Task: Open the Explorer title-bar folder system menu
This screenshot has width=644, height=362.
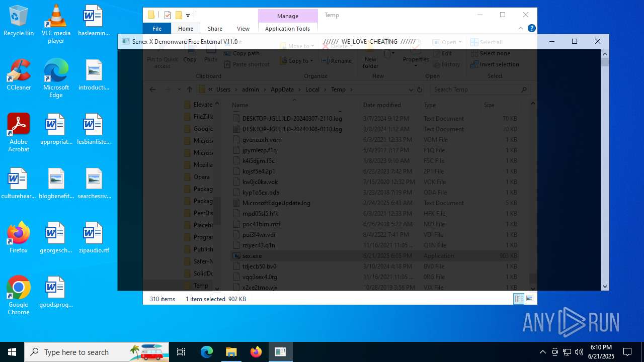Action: coord(151,15)
